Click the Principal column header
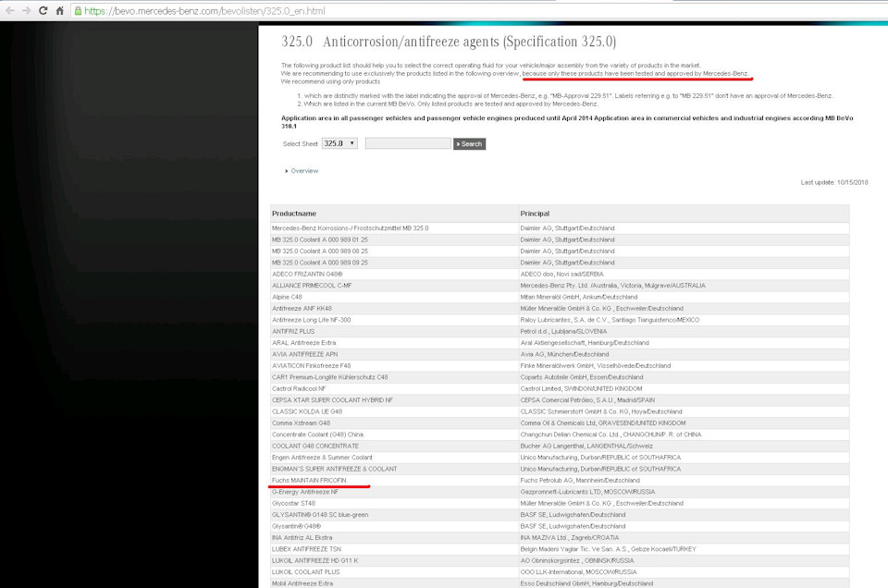 coord(535,214)
